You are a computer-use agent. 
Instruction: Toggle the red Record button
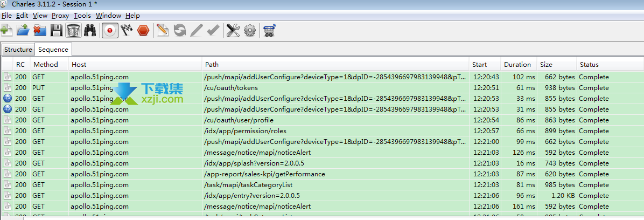tap(110, 30)
